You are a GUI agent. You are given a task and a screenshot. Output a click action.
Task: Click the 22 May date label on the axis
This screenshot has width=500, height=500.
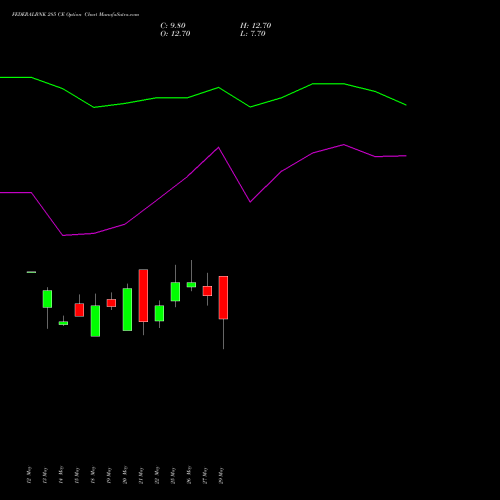pyautogui.click(x=157, y=475)
